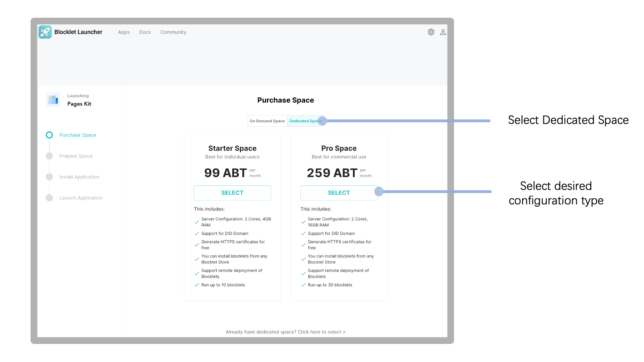The height and width of the screenshot is (362, 644).
Task: Click the Launch Application step circle
Action: (x=50, y=198)
